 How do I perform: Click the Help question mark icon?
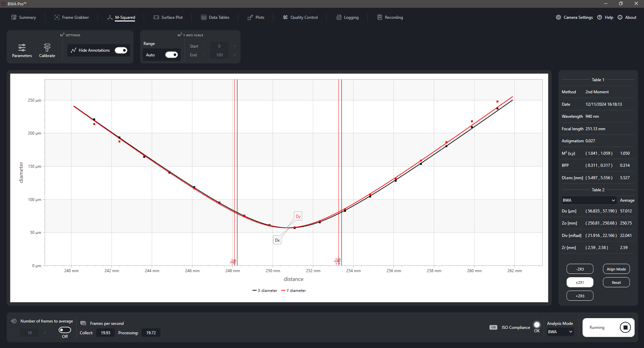(x=600, y=17)
